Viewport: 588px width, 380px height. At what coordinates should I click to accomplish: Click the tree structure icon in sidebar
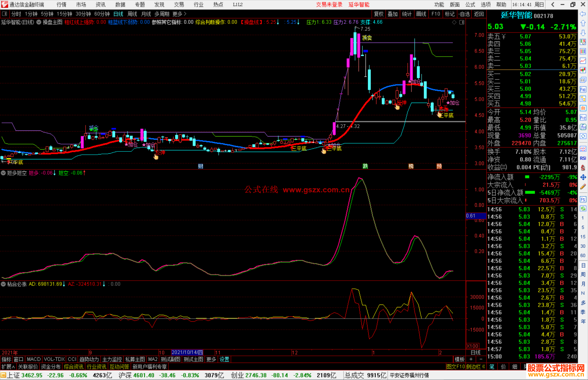tap(583, 99)
